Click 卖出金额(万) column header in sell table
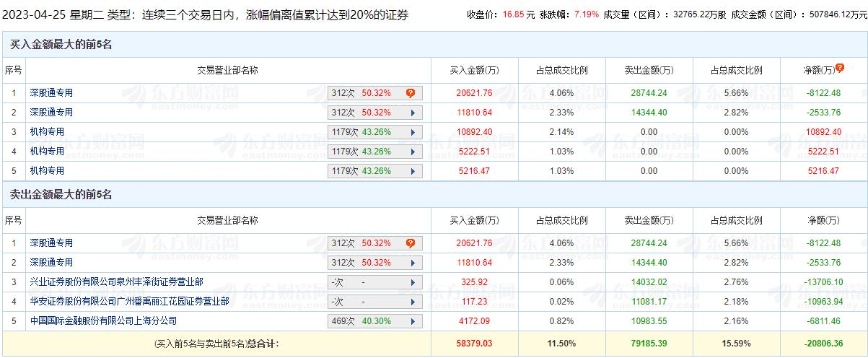 pos(649,220)
